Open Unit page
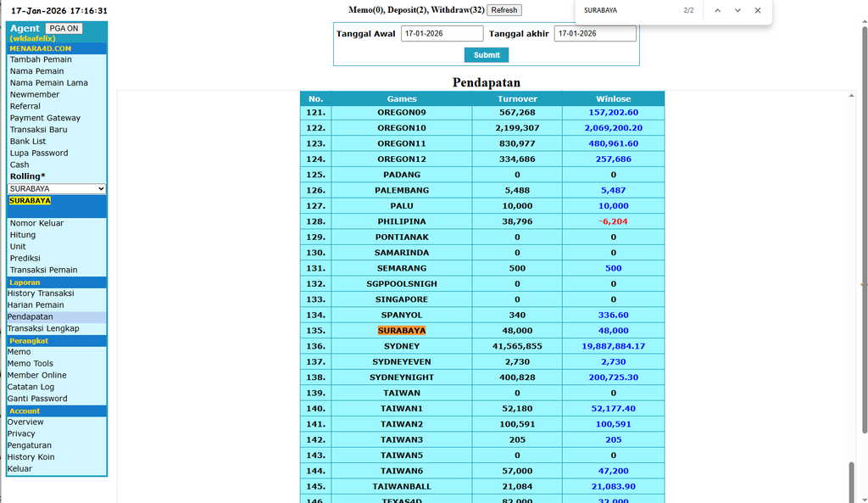This screenshot has height=503, width=868. 18,247
